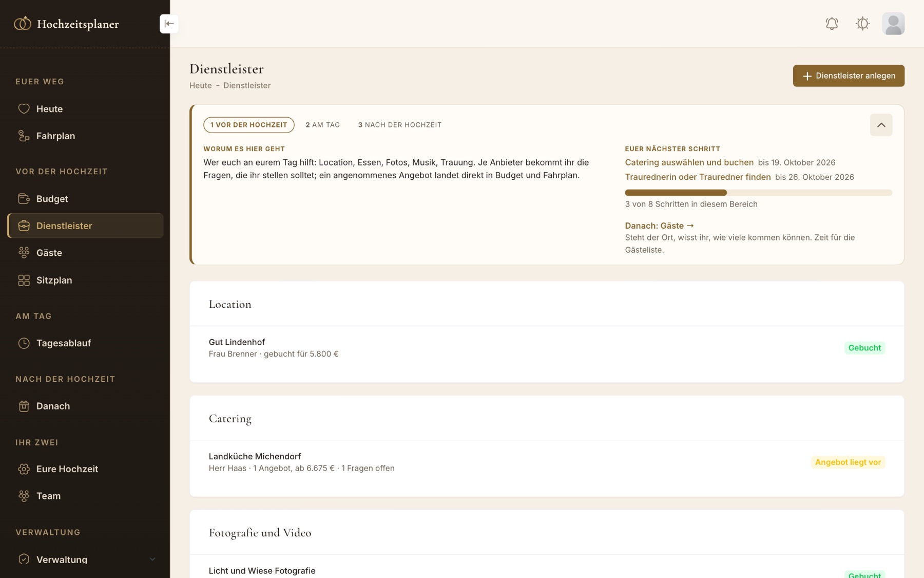Select the 1 Vor der Hochzeit tab
Image resolution: width=924 pixels, height=578 pixels.
(249, 125)
